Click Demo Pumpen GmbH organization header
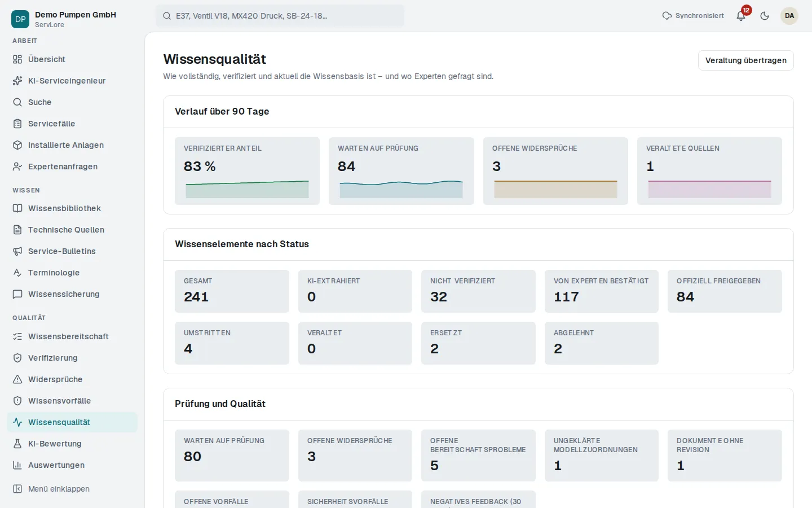The image size is (812, 508). point(72,19)
